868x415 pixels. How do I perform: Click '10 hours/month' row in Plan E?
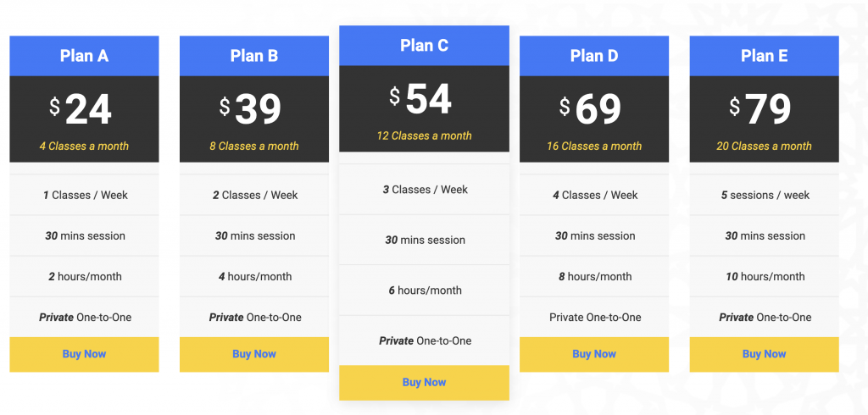click(x=764, y=276)
